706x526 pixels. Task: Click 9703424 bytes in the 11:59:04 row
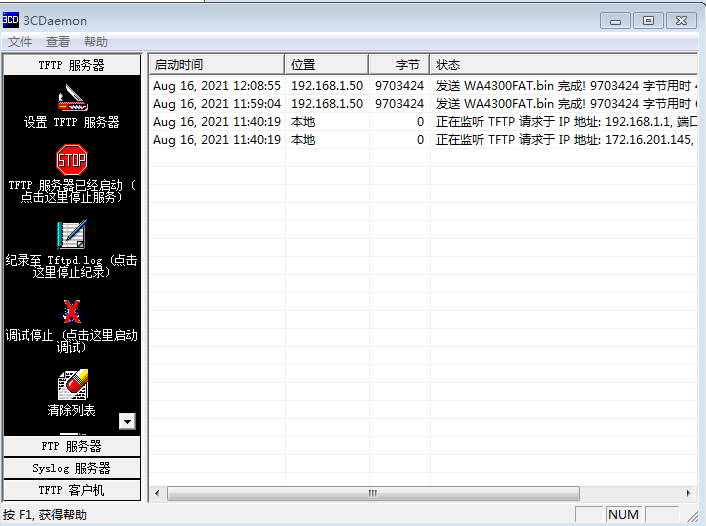click(x=399, y=104)
